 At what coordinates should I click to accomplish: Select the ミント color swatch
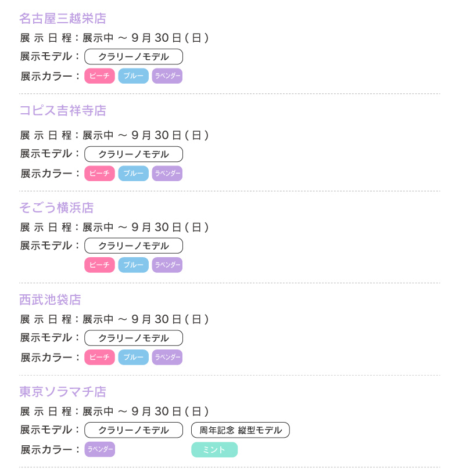coord(214,450)
